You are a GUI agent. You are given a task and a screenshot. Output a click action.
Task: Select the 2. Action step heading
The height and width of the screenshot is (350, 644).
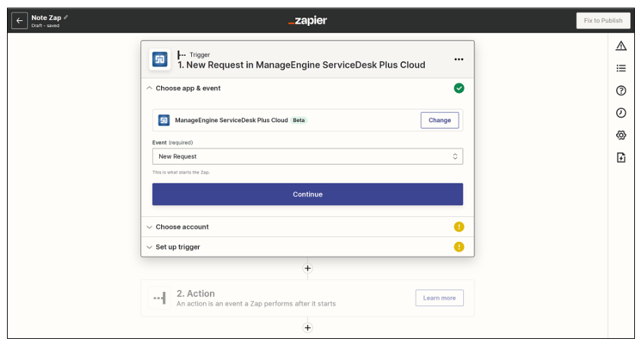point(195,294)
